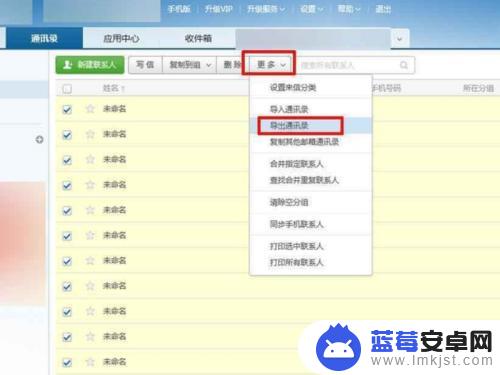Choose 打印选中联系人 menu entry
The height and width of the screenshot is (375, 500).
311,246
